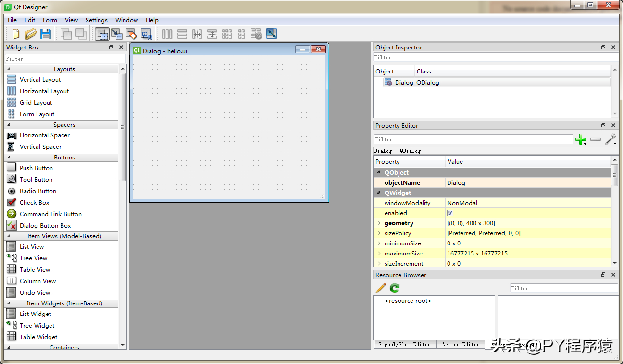Select the Edit Widgets mode icon
Screen dimensions: 623x364
(x=102, y=34)
